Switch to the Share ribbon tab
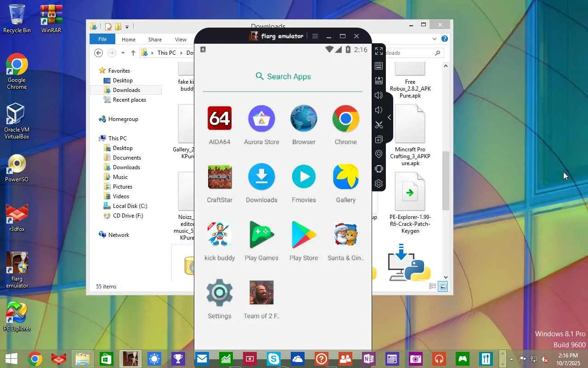Viewport: 588px width, 368px height. [155, 40]
